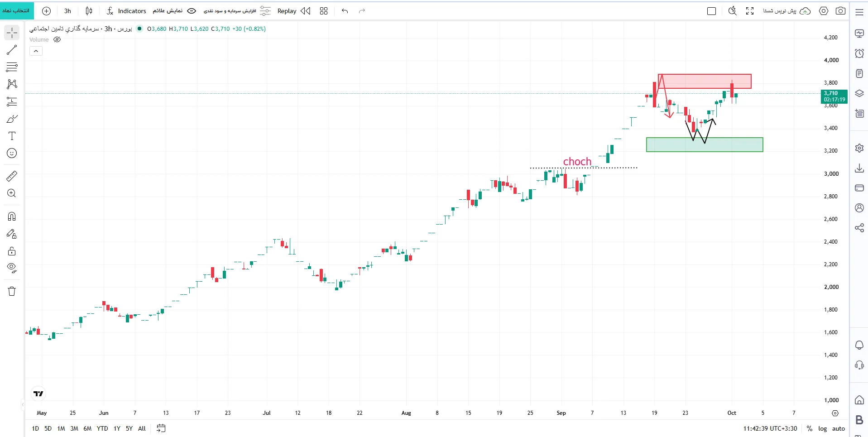Screen dimensions: 868x437
Task: Open chart settings hexagon icon in top toolbar
Action: [x=824, y=11]
